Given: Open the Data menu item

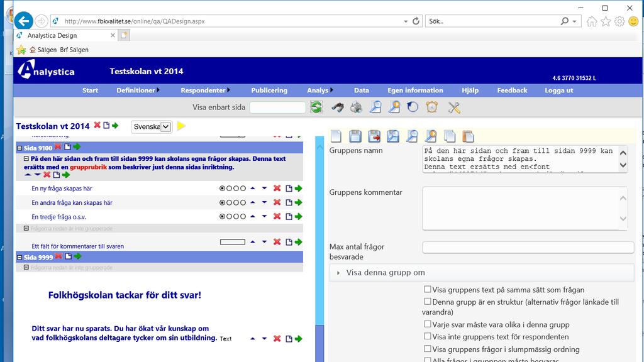Looking at the screenshot, I should (362, 90).
